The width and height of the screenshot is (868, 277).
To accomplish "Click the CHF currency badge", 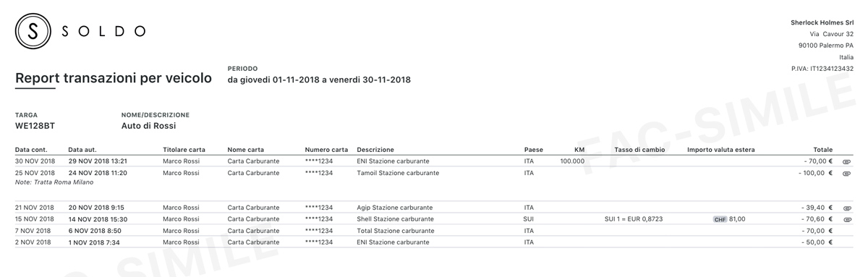I will click(720, 219).
